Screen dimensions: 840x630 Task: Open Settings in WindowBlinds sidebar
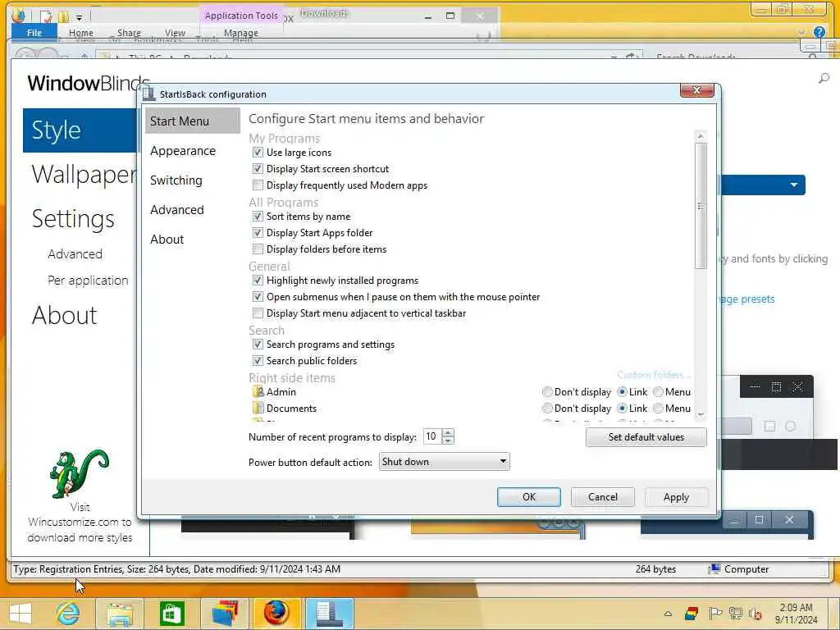pyautogui.click(x=73, y=218)
